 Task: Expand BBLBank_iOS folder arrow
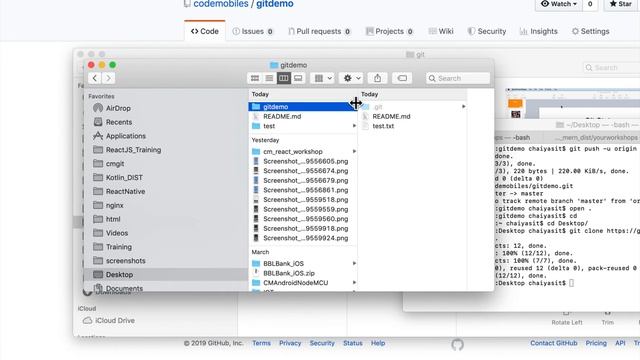point(354,264)
